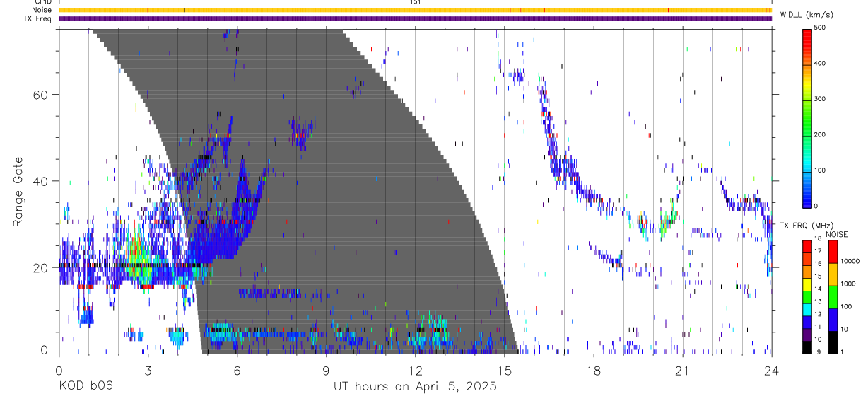Select the purple TX Freq strip
Screen dimensions: 868x401
click(x=416, y=18)
